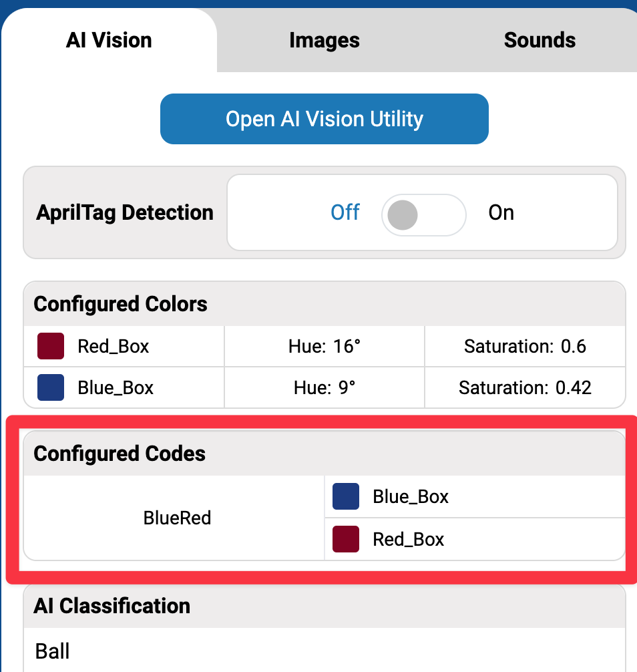Select the Red_Box color row
The image size is (637, 672).
coord(124,345)
